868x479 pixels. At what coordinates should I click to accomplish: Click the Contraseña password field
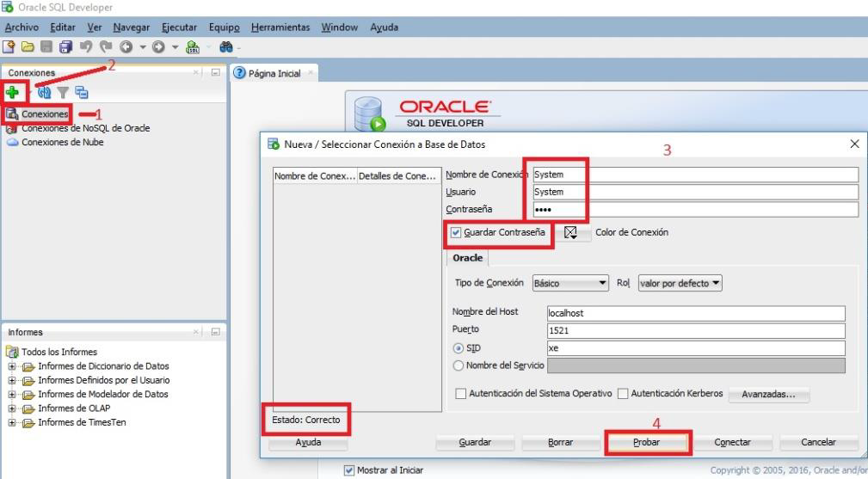click(x=696, y=210)
